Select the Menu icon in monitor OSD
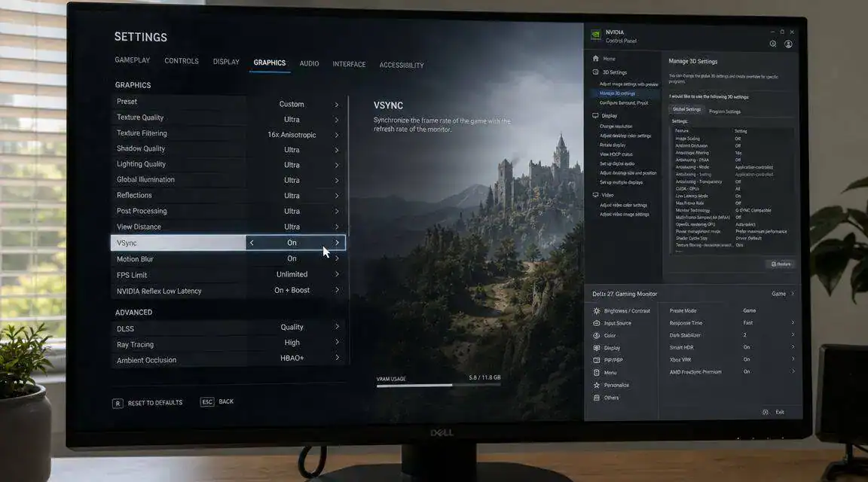 click(597, 373)
